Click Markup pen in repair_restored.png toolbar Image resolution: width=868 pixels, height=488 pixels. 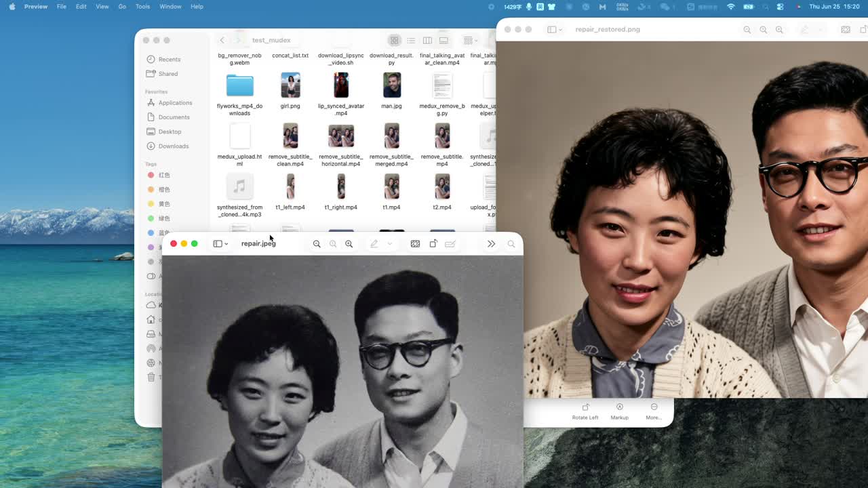point(804,30)
